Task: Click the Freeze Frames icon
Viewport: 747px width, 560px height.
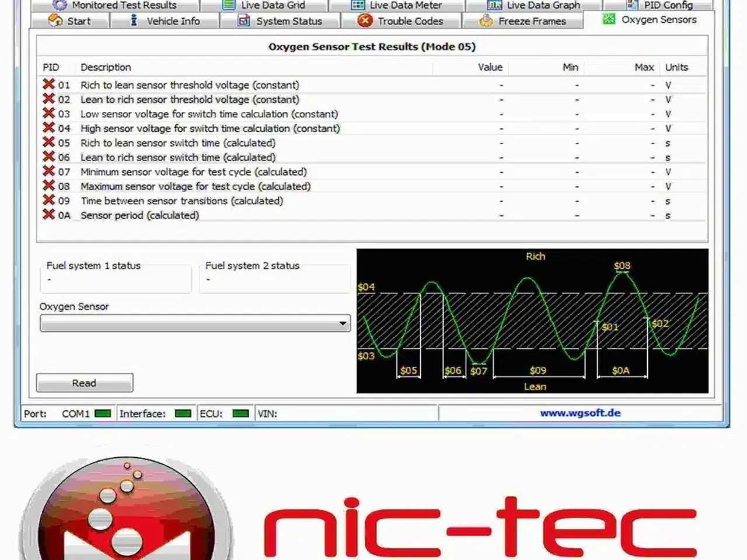Action: click(486, 21)
